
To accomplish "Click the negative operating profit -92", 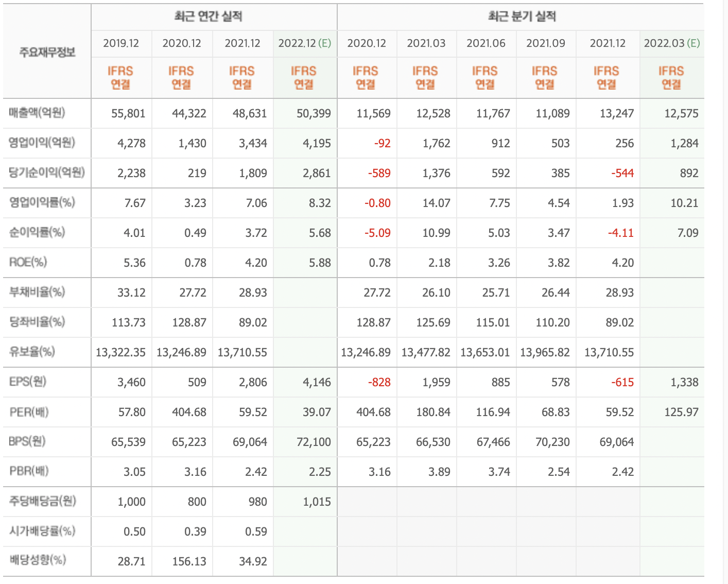I will [382, 143].
